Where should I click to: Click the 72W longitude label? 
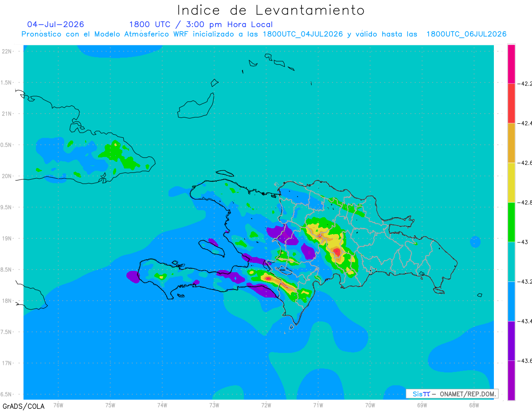(266, 405)
